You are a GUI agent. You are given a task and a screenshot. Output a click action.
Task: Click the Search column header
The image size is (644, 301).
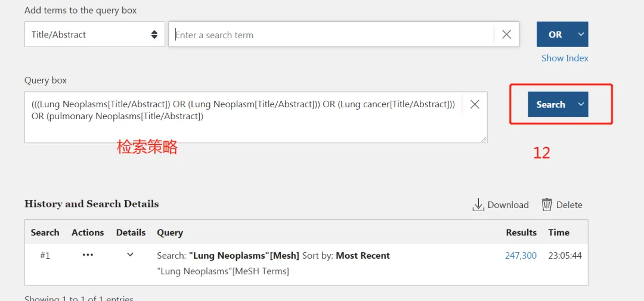coord(45,232)
